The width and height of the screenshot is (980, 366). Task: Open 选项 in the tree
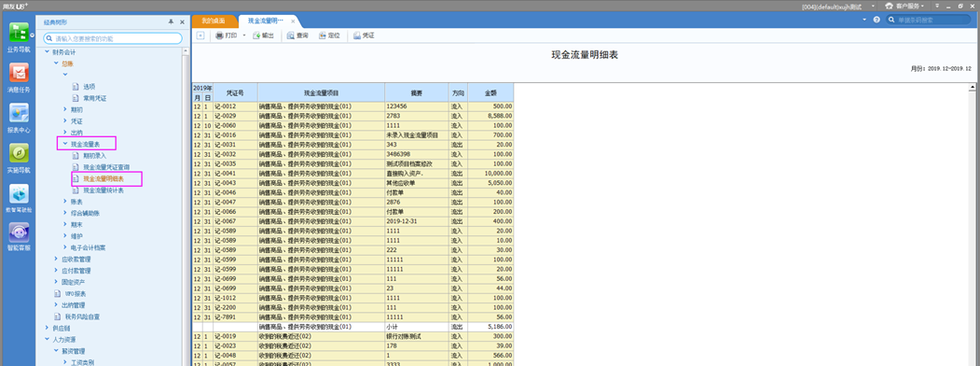(89, 86)
